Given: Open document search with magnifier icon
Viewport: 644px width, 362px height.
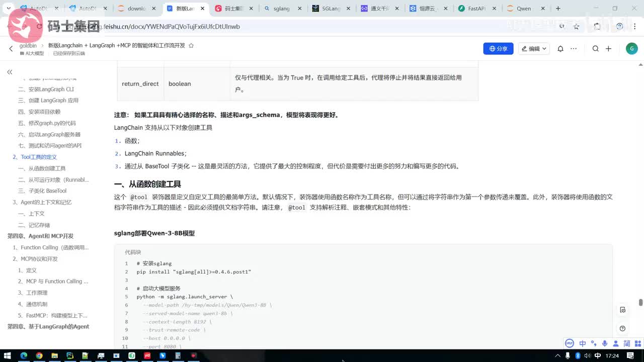Looking at the screenshot, I should point(596,49).
